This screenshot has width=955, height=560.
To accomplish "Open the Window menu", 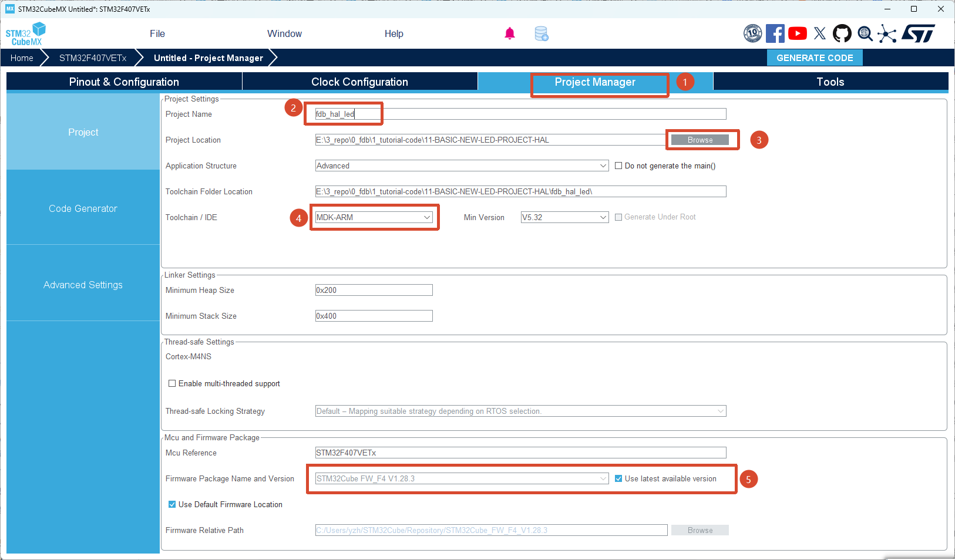I will (284, 33).
